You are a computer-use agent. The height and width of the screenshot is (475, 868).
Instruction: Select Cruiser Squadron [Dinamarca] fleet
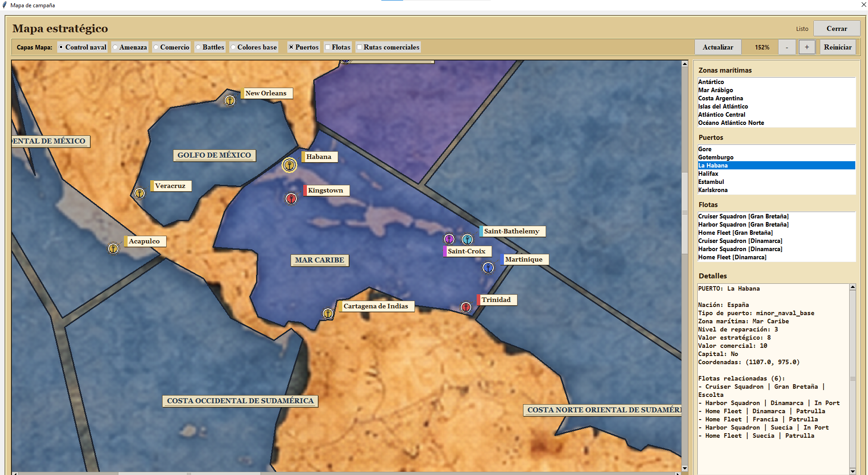[x=776, y=241]
